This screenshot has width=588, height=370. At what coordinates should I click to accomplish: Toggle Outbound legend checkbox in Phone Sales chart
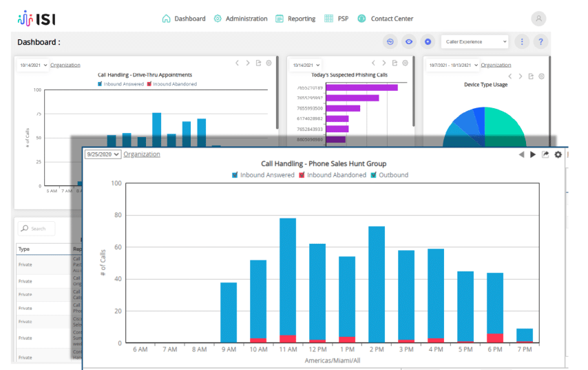point(373,175)
